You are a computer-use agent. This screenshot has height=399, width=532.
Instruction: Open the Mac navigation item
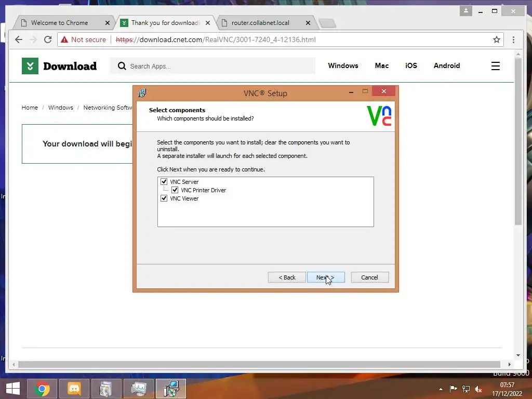[x=382, y=65]
